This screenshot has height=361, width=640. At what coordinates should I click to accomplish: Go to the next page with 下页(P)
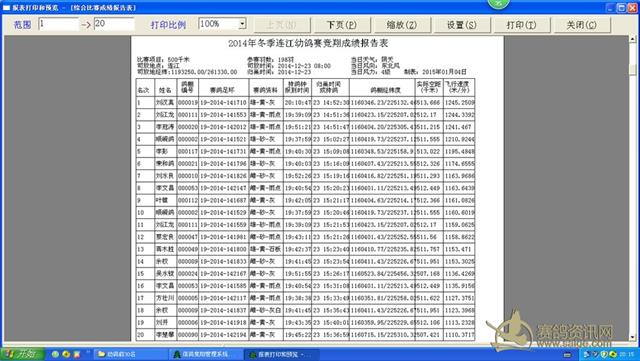click(342, 25)
